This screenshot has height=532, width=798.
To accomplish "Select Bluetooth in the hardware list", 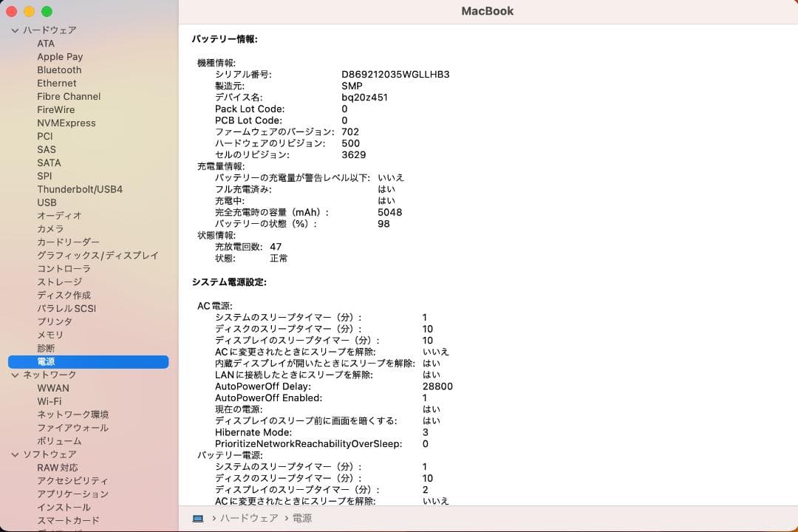I will tap(59, 69).
